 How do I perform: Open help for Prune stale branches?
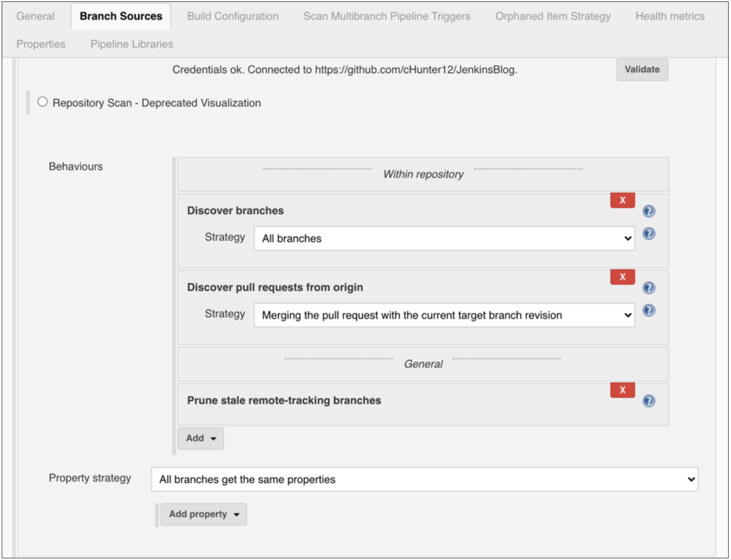click(x=648, y=401)
